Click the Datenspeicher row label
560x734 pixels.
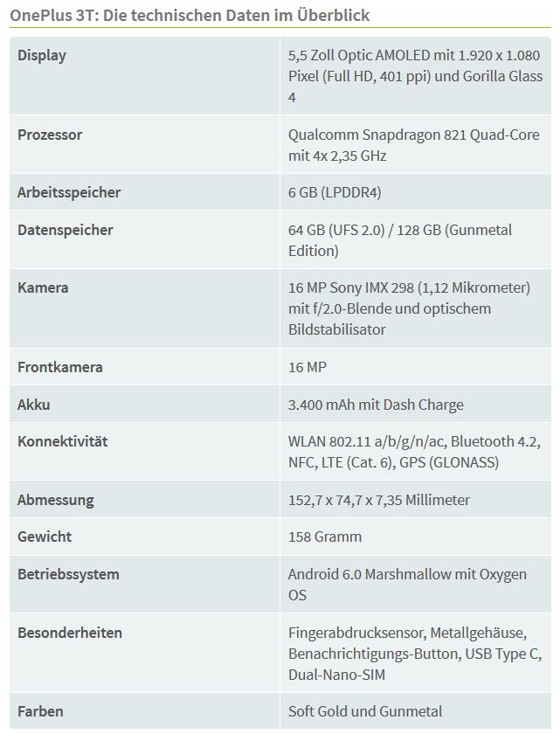pos(65,230)
